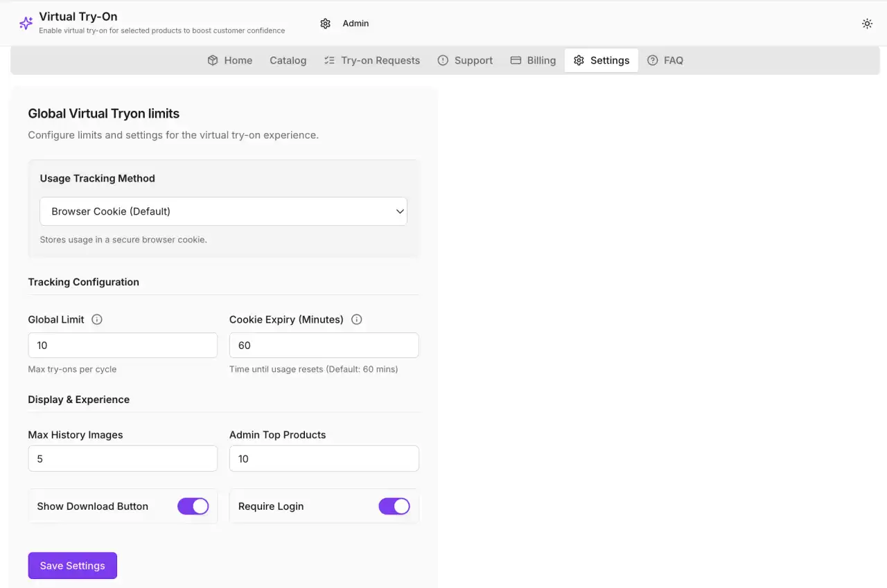The width and height of the screenshot is (887, 588).
Task: Select the Home box icon in navigation
Action: [x=212, y=60]
